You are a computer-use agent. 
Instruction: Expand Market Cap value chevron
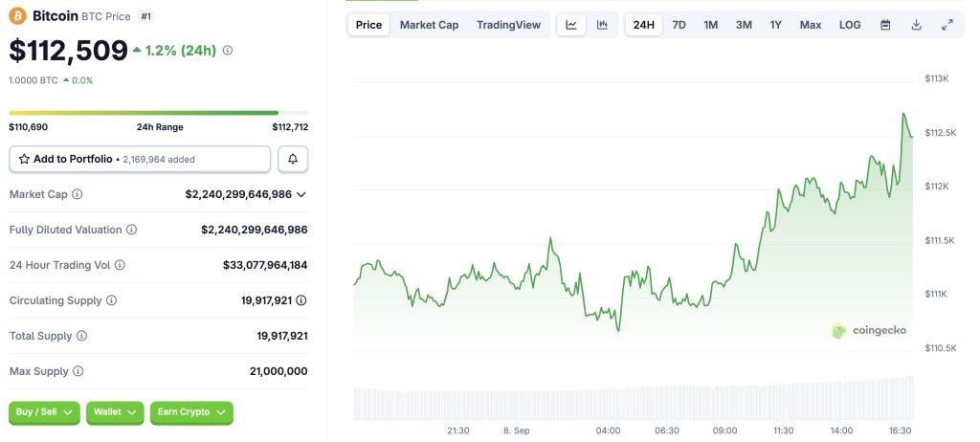click(x=301, y=194)
